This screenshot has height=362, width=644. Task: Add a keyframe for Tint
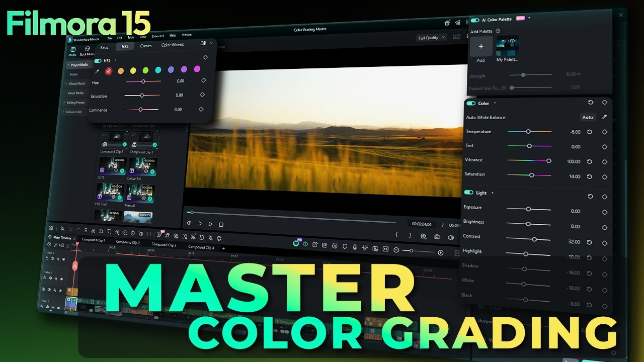point(604,147)
